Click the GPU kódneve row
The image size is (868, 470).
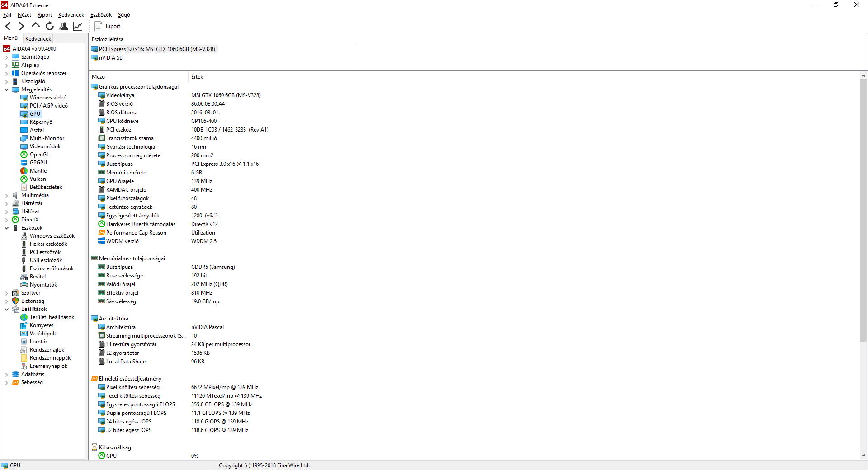(157, 121)
